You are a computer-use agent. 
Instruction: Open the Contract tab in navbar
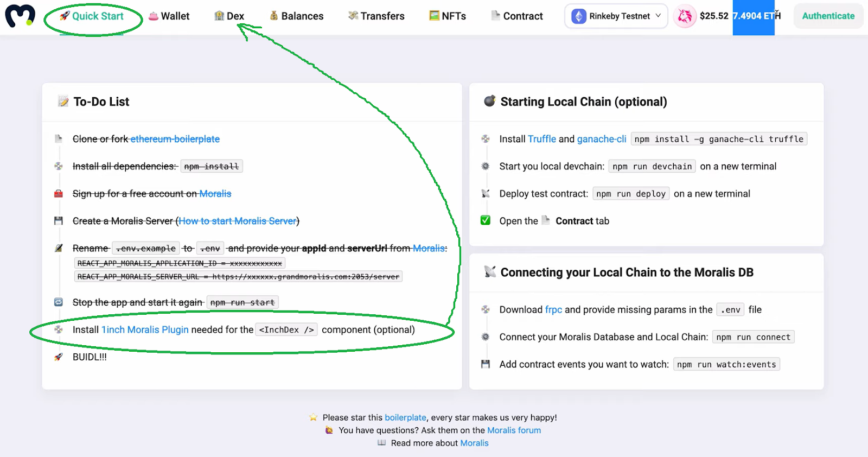click(x=516, y=16)
